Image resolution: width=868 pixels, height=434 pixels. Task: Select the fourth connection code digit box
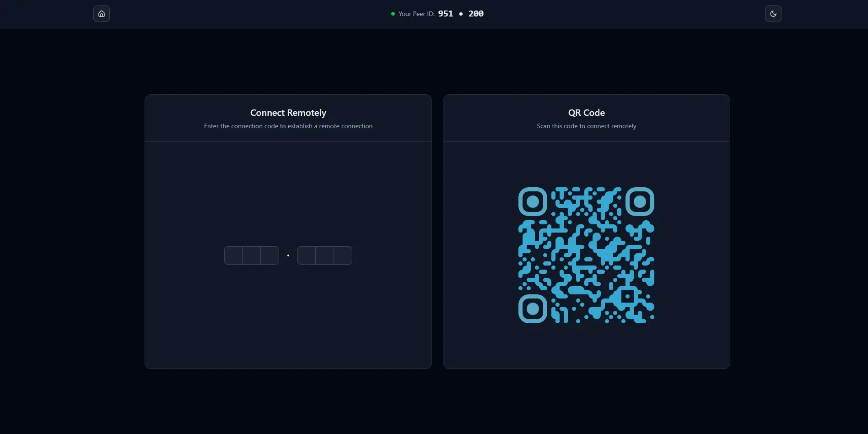coord(307,255)
